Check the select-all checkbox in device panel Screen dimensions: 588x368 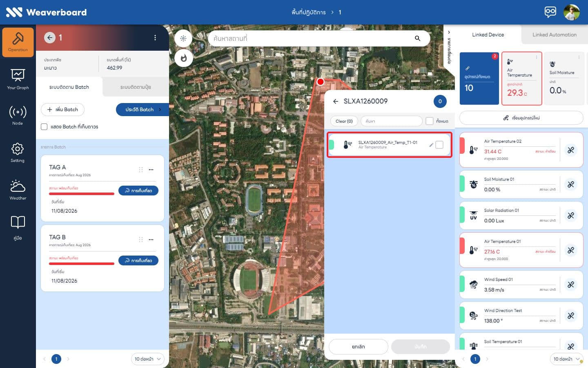click(429, 121)
